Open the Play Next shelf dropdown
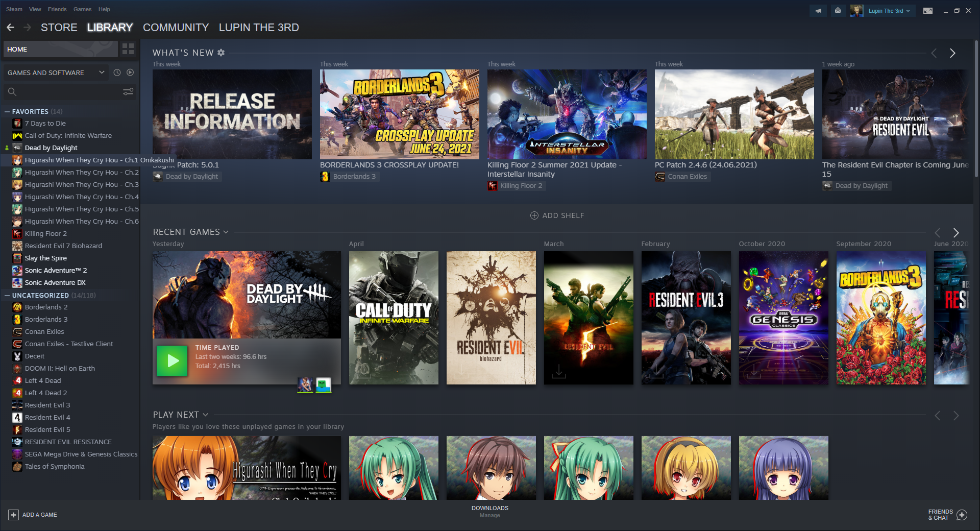The width and height of the screenshot is (980, 531). (205, 415)
